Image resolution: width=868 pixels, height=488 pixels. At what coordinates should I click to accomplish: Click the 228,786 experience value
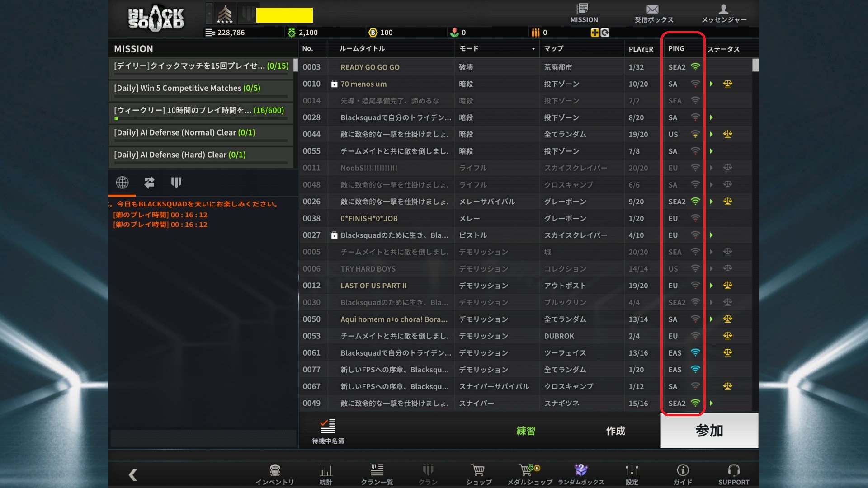(x=231, y=33)
